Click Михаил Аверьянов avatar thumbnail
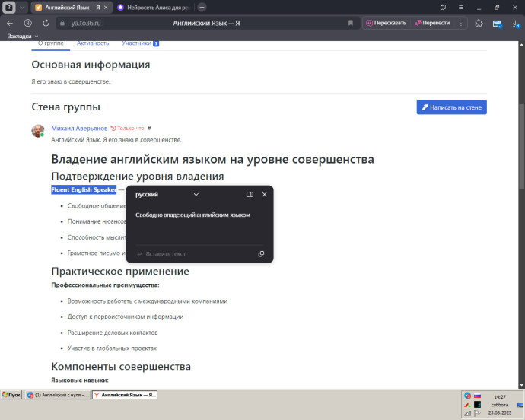The image size is (525, 420). (x=38, y=131)
